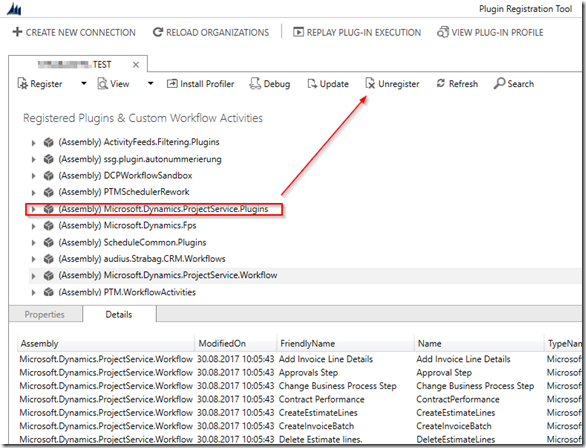Sort by the ModifiedOn column header
This screenshot has height=448, width=586.
(235, 343)
